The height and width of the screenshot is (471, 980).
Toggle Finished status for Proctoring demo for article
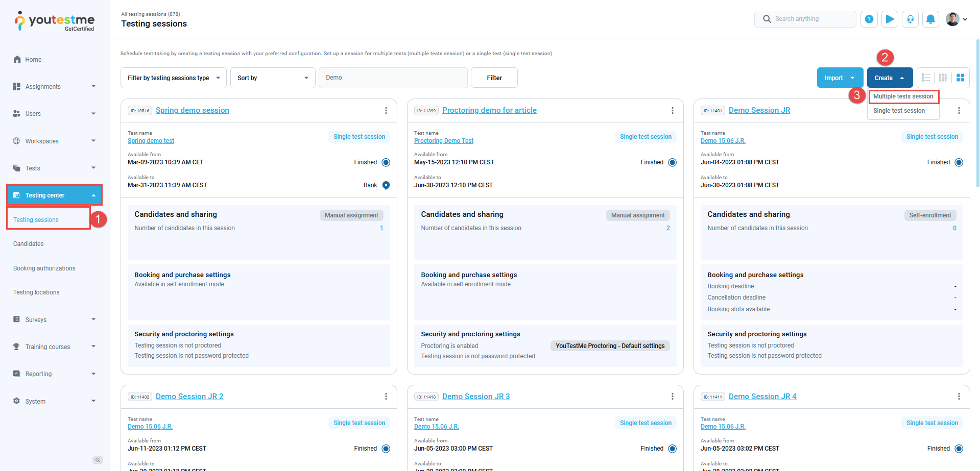(672, 162)
